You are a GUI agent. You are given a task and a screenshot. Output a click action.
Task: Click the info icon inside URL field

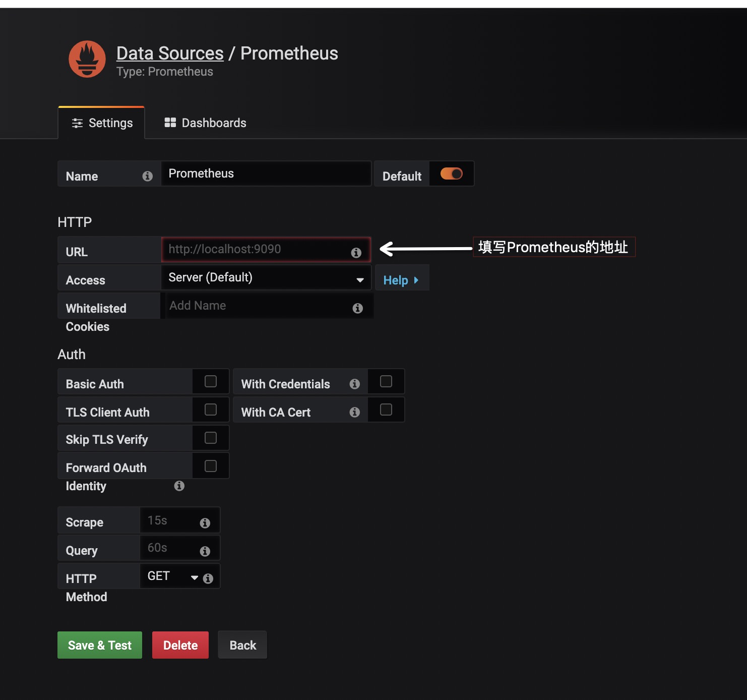[356, 253]
